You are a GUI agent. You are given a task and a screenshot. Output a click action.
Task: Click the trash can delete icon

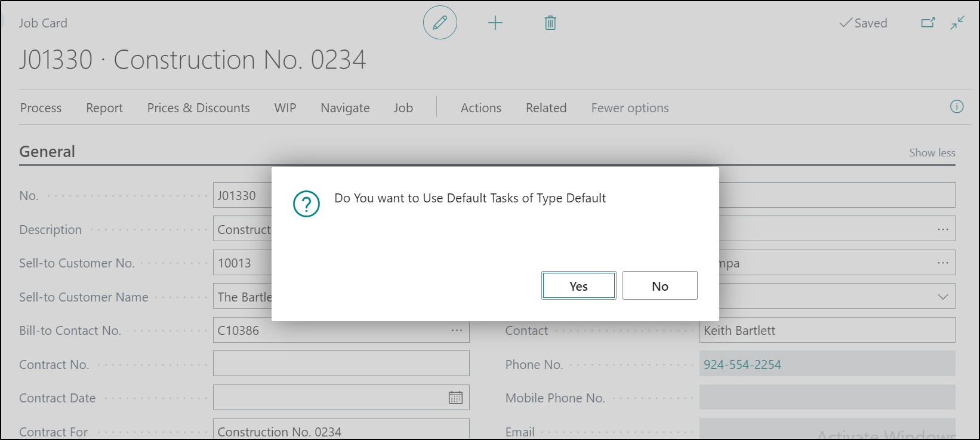(550, 23)
